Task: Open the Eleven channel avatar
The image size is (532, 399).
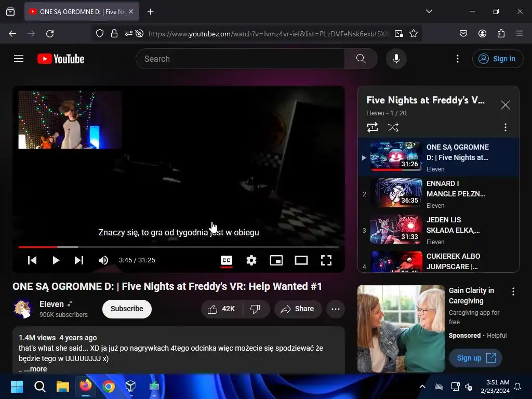Action: point(22,309)
